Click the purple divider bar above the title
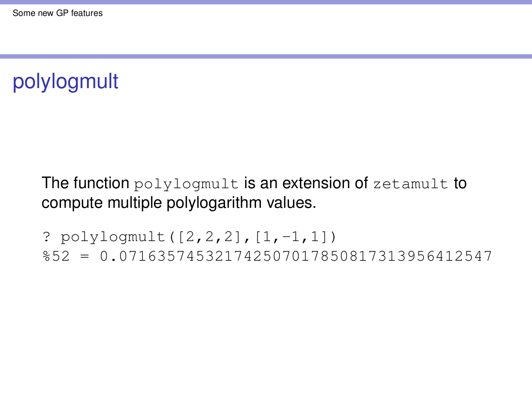 click(x=266, y=57)
